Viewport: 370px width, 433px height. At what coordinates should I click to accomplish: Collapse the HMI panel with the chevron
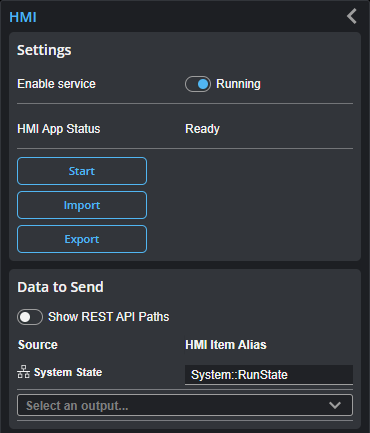(352, 16)
